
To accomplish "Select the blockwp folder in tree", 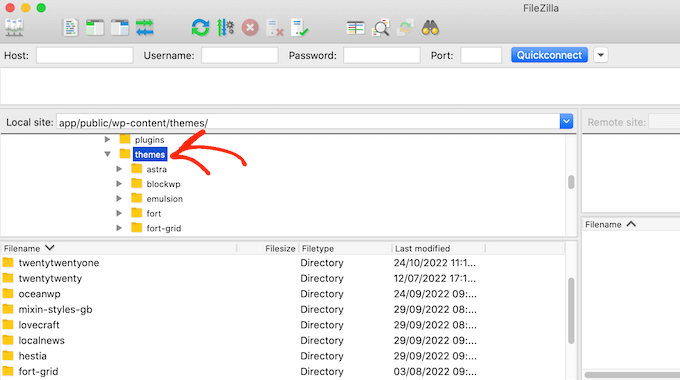I will point(163,184).
